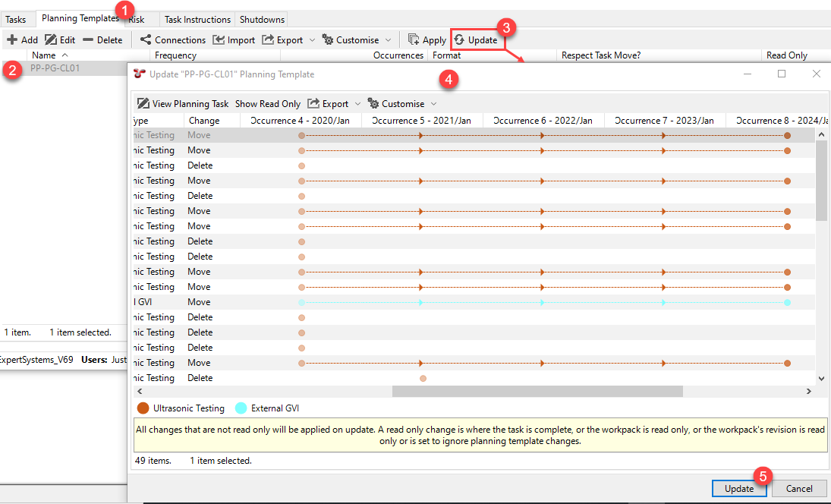Switch to the Shutdowns tab
This screenshot has width=831, height=504.
(x=262, y=20)
